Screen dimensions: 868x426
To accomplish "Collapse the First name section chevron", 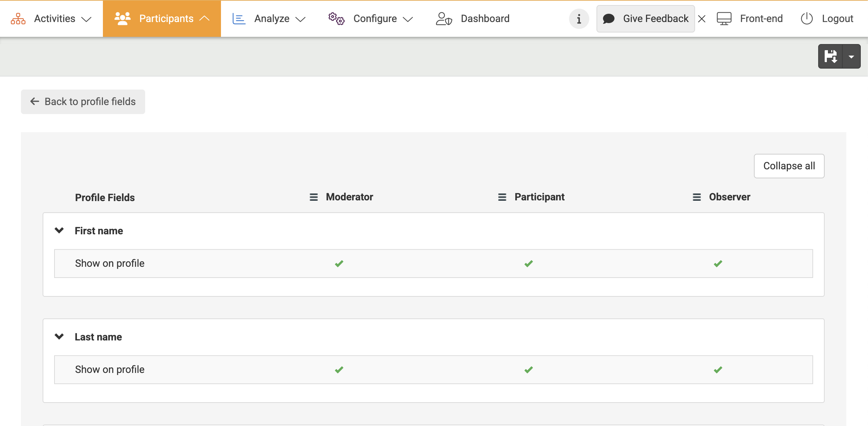I will [59, 230].
